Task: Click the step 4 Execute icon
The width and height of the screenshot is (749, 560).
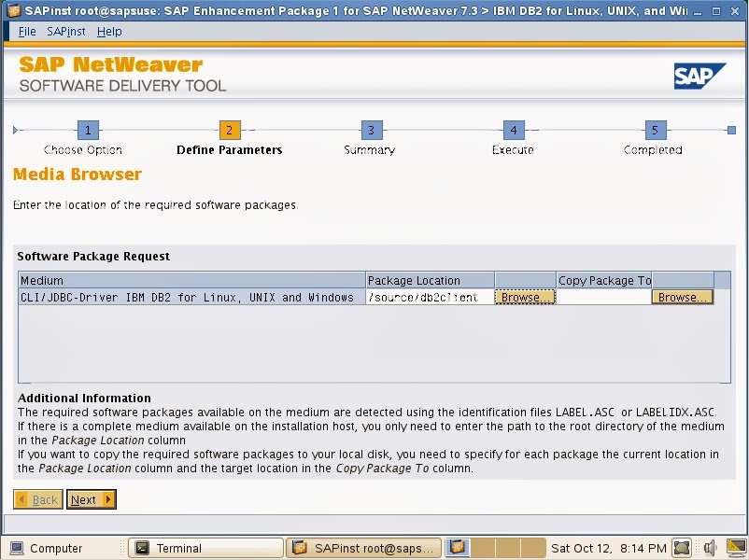Action: tap(512, 130)
